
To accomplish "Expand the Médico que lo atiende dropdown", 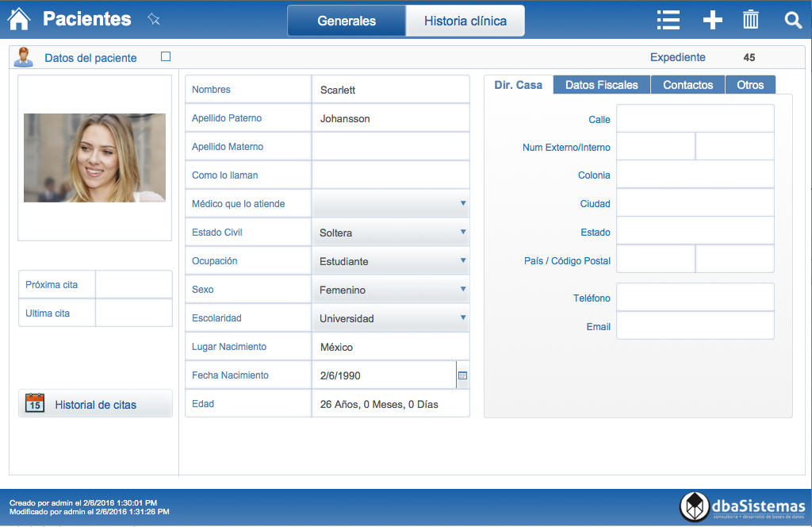I will click(x=463, y=204).
